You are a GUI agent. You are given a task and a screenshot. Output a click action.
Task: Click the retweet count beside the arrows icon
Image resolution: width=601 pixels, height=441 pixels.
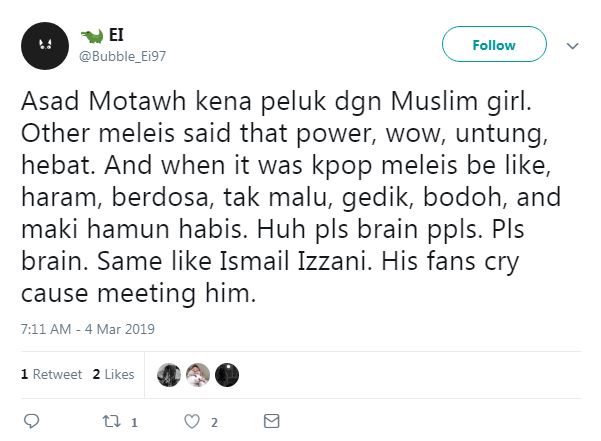point(134,422)
